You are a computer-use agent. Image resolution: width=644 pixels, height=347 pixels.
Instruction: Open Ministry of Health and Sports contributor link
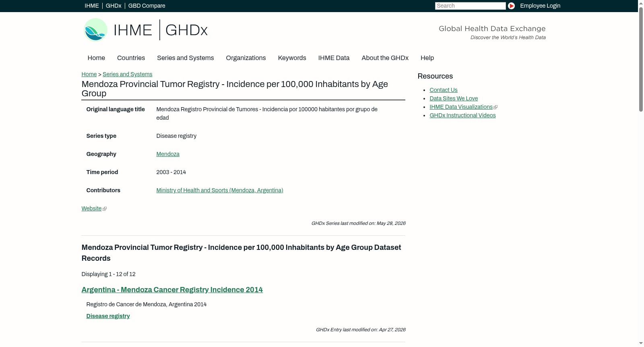tap(220, 190)
